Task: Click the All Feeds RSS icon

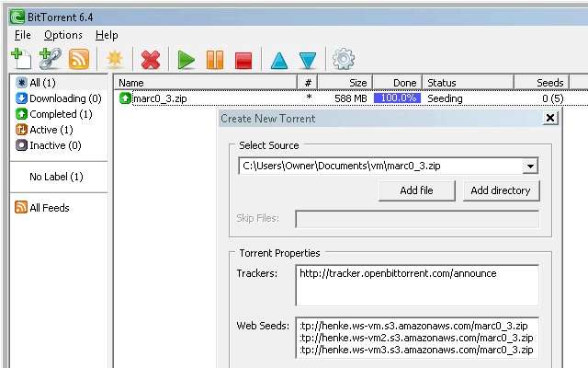Action: 21,207
